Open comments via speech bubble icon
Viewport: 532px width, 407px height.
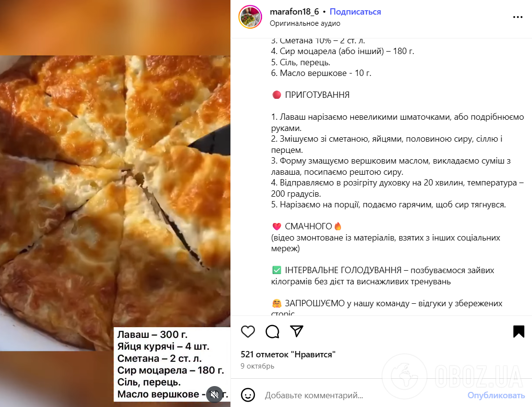tap(272, 332)
